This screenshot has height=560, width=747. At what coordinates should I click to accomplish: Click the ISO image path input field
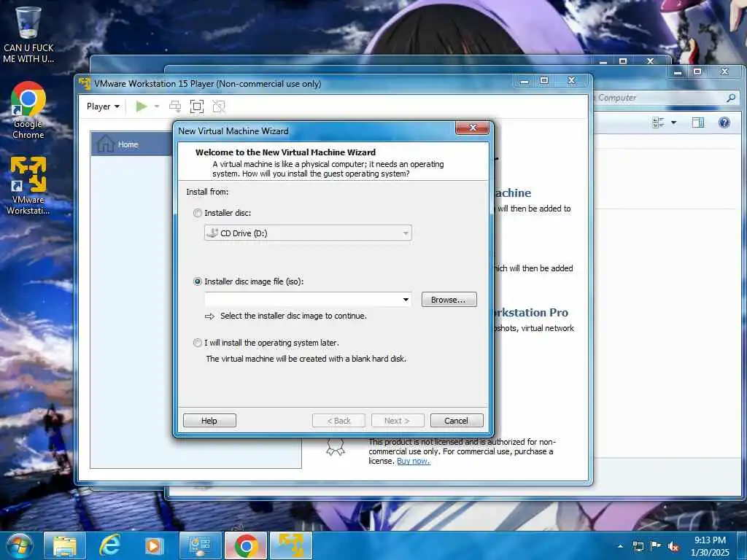pyautogui.click(x=303, y=300)
